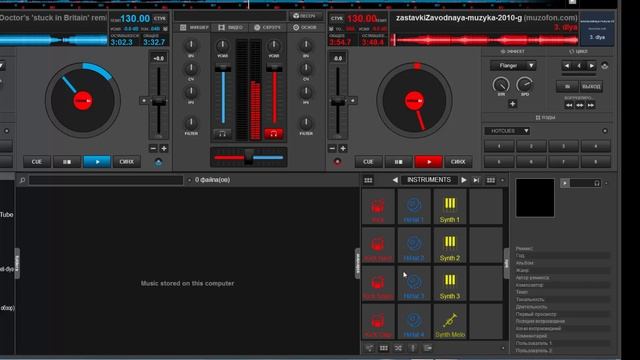Trigger the Synth 1 sampler pad
The height and width of the screenshot is (360, 640).
pos(450,207)
